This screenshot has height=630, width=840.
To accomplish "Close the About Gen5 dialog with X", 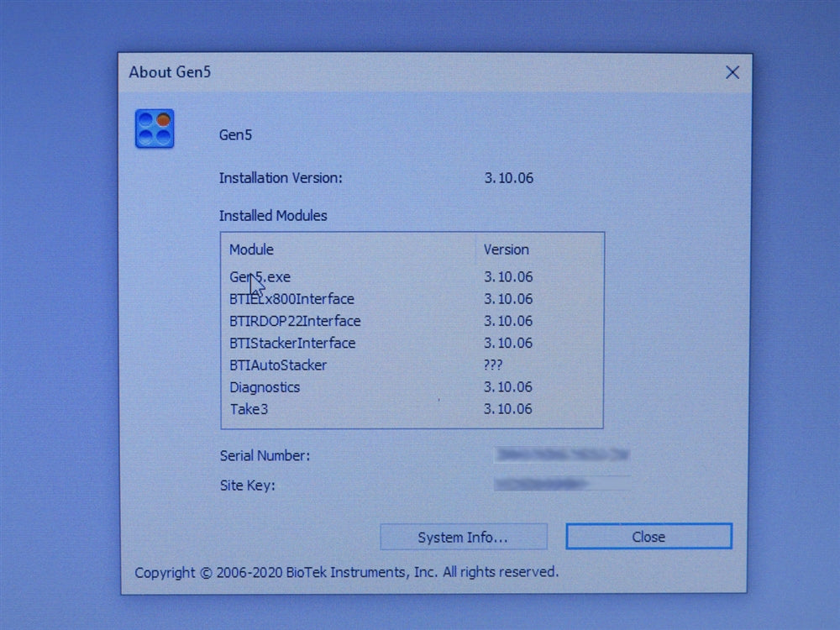I will [x=732, y=72].
